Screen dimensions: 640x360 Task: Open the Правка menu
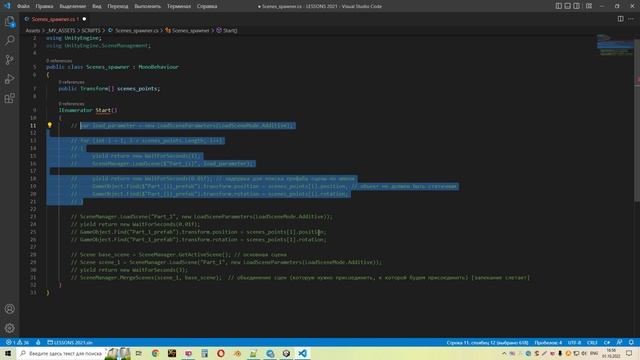pyautogui.click(x=44, y=6)
